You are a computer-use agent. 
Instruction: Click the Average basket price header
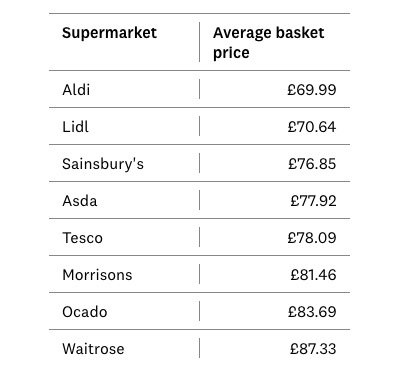point(269,43)
